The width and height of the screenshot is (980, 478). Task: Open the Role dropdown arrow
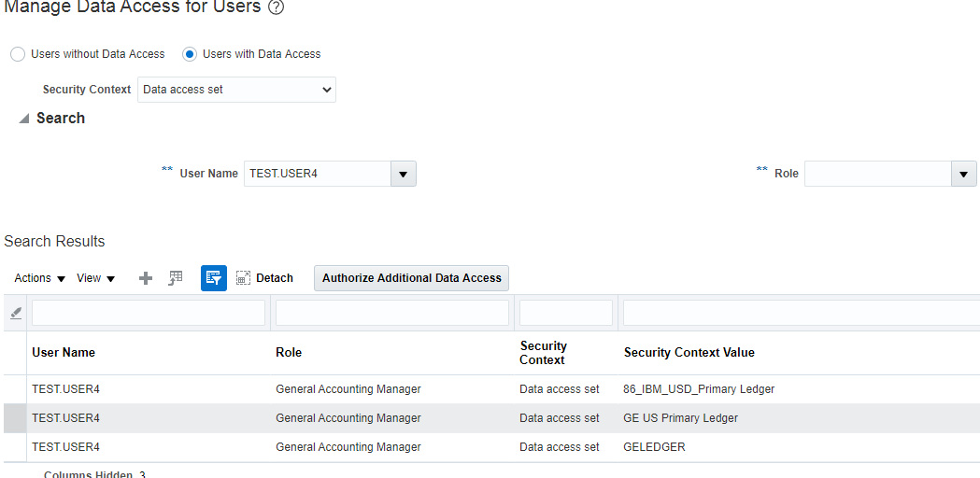click(x=964, y=174)
